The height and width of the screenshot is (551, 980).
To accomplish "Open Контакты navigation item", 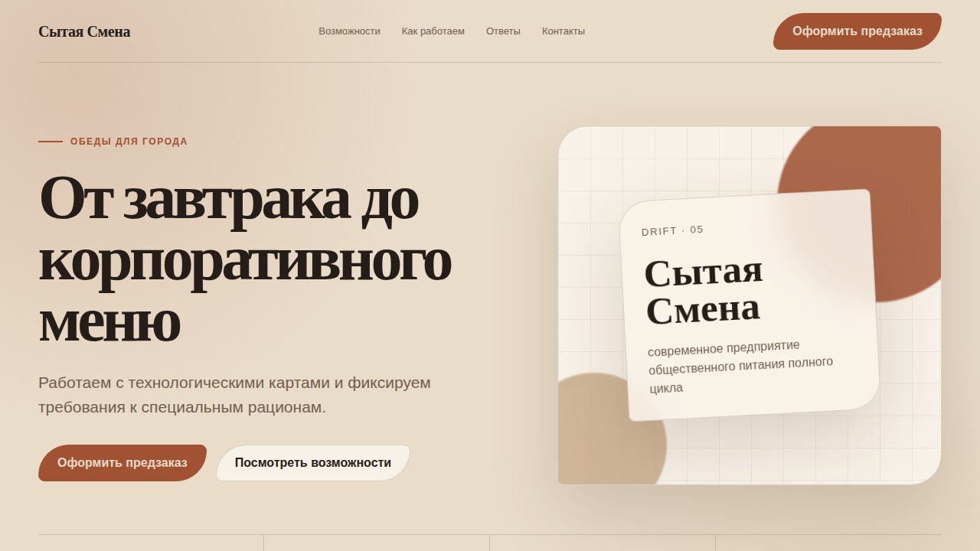I will (563, 31).
